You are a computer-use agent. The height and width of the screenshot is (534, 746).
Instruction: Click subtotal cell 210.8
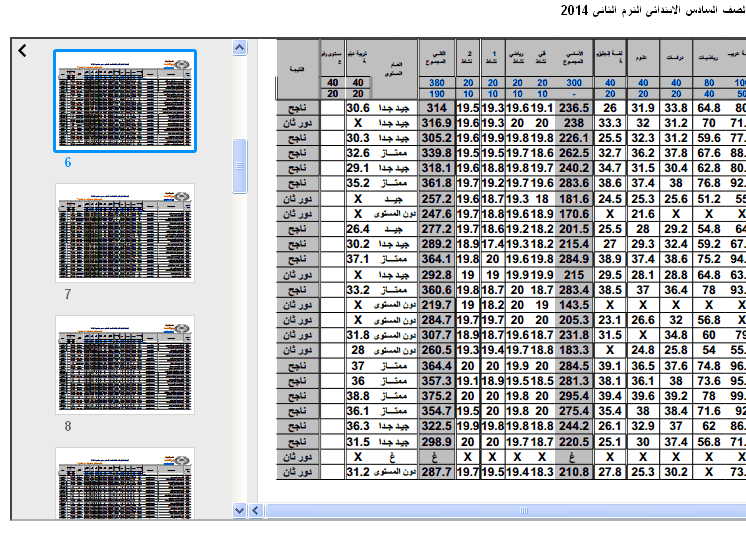click(574, 472)
